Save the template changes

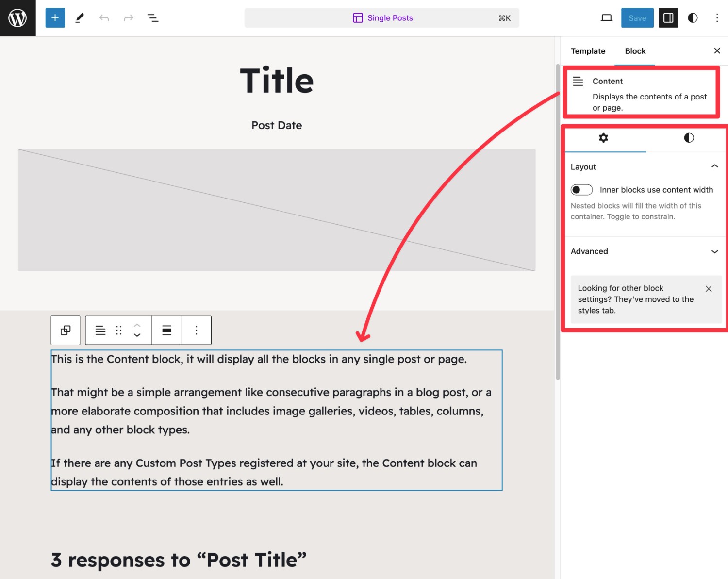(637, 18)
